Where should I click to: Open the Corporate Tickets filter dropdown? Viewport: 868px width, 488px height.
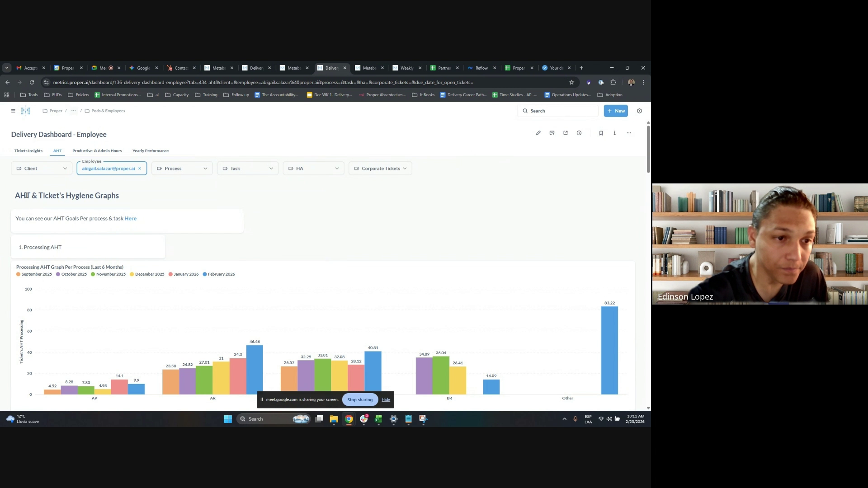[380, 169]
